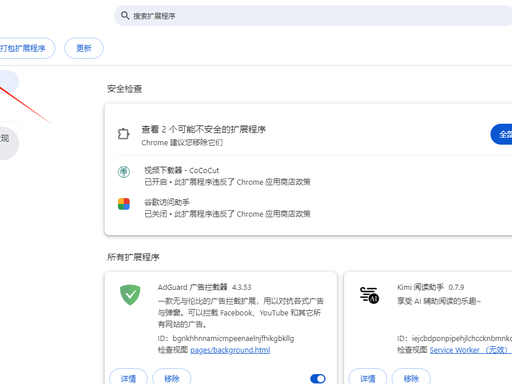
Task: Open 详情 for Kimi 阅读助手
Action: (368, 378)
